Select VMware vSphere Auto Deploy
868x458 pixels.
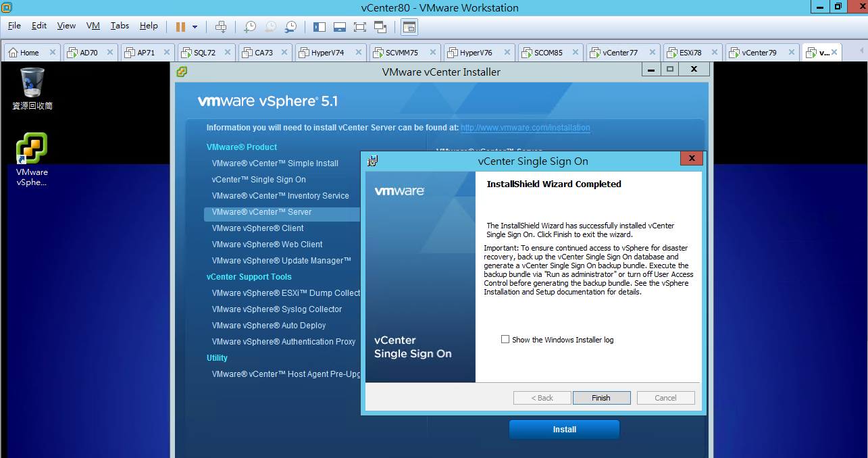click(x=269, y=326)
